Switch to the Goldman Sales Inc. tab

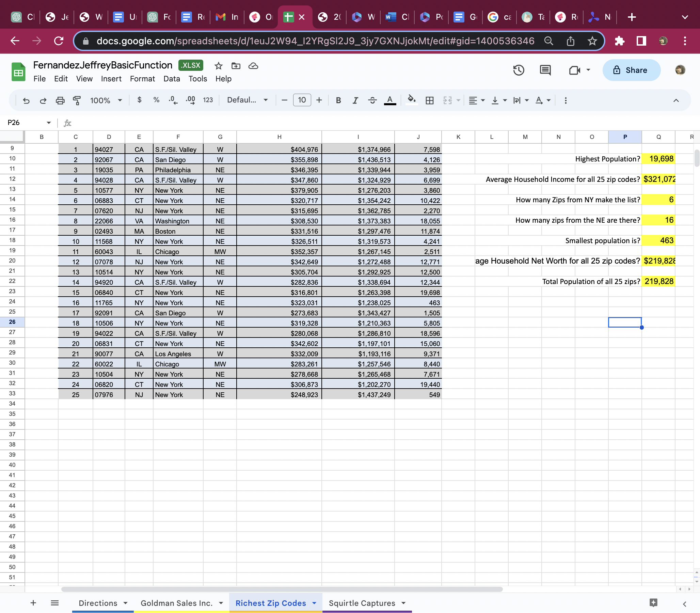[177, 602]
